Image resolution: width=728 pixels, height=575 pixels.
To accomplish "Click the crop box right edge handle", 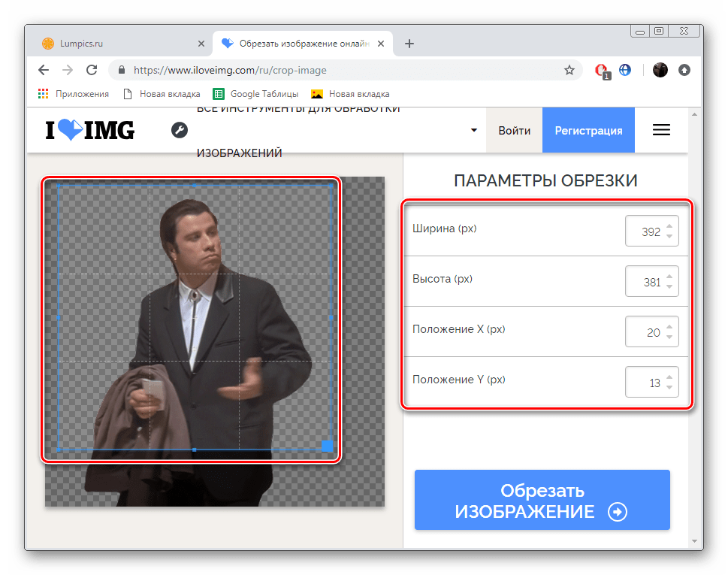I will click(x=331, y=317).
